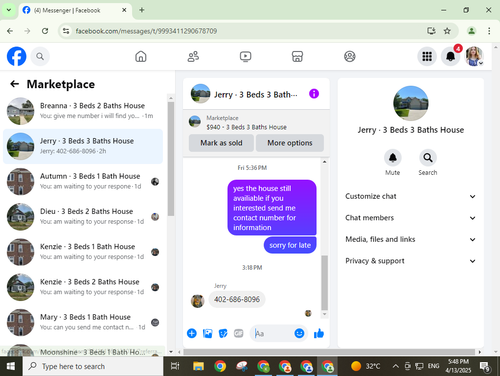Expand the Customize chat section
The height and width of the screenshot is (376, 500).
coord(410,196)
